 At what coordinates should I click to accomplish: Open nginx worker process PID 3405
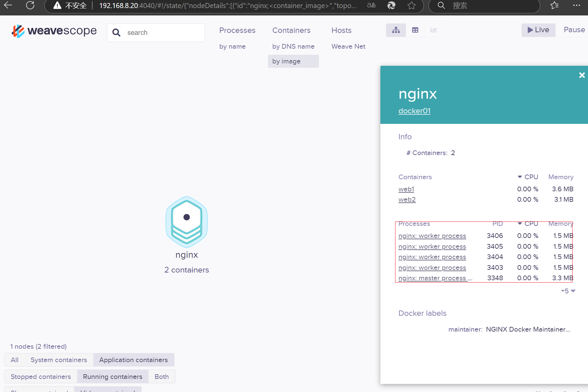point(432,246)
